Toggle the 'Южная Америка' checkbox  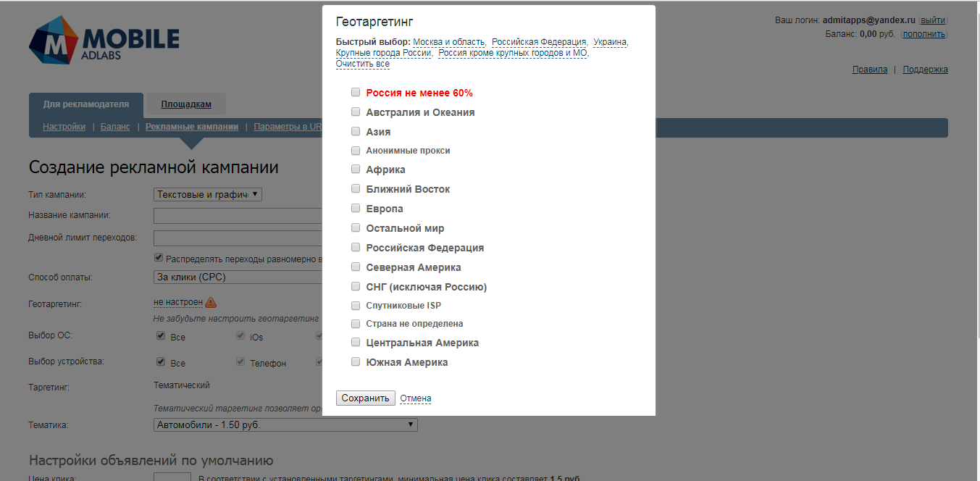click(356, 362)
